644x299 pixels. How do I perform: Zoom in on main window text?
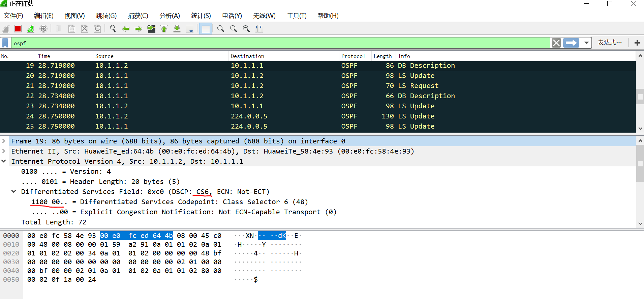(x=221, y=29)
